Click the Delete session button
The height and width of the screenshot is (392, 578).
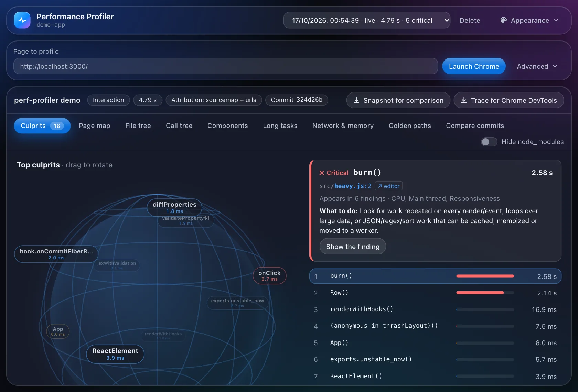[470, 20]
